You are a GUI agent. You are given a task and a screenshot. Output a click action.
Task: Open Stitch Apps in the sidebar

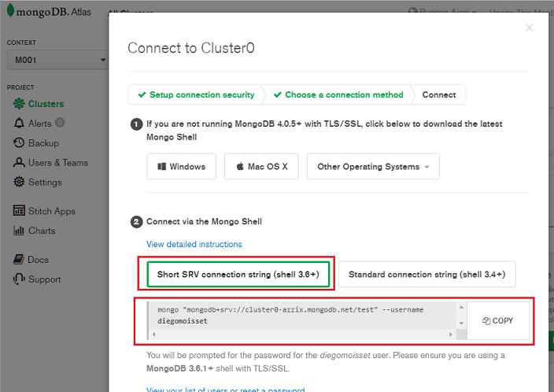coord(52,211)
